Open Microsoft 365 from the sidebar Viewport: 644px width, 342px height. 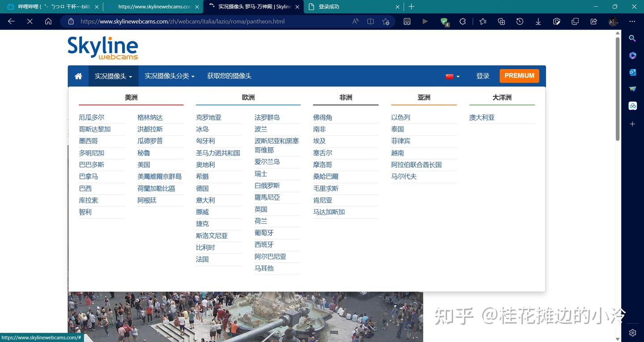click(x=632, y=55)
